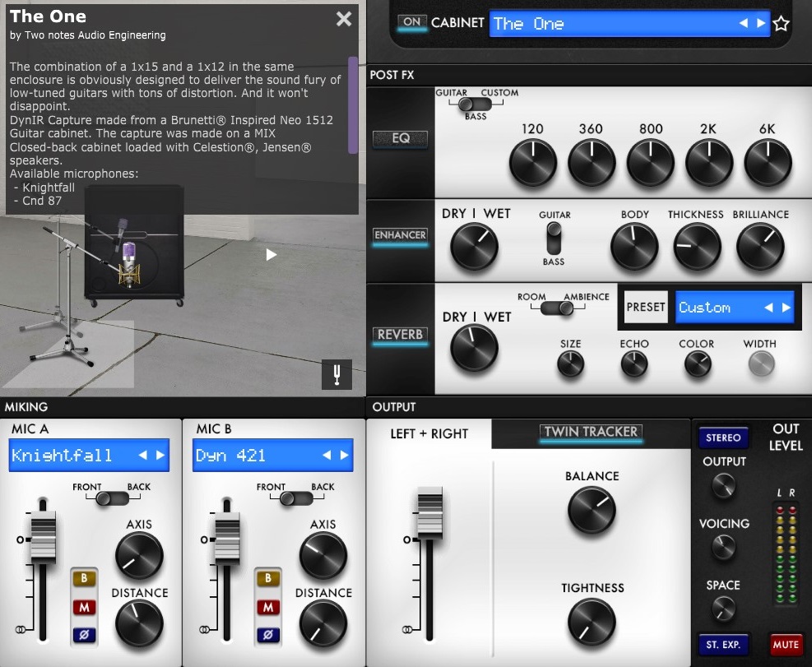Image resolution: width=812 pixels, height=667 pixels.
Task: Mute MIC A with red M button
Action: coord(84,607)
